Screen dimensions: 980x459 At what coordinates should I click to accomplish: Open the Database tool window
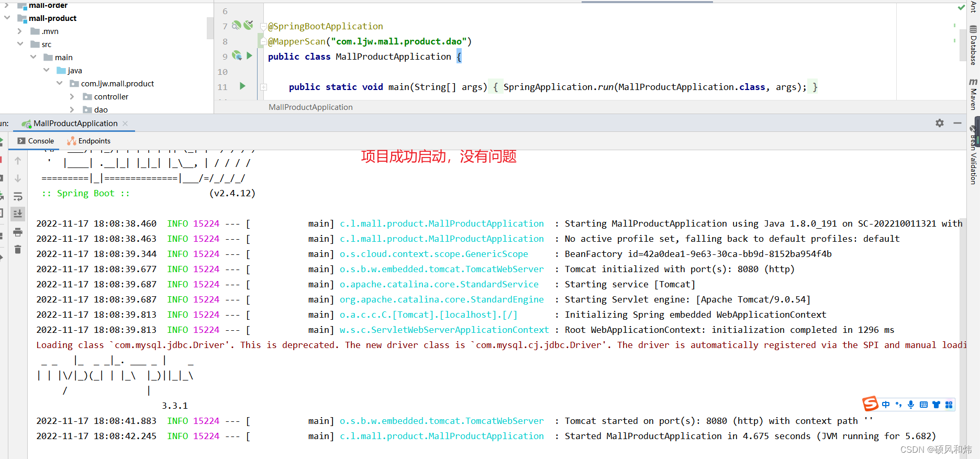pyautogui.click(x=973, y=45)
